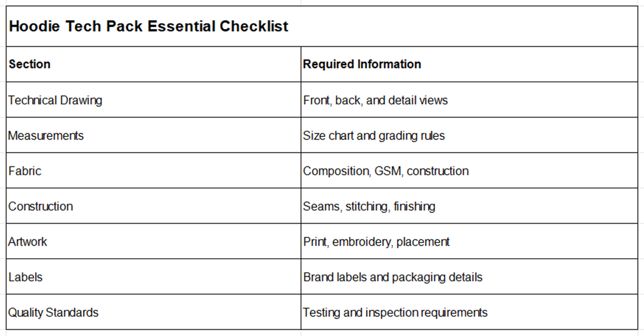Select the Technical Drawing cell

[153, 100]
